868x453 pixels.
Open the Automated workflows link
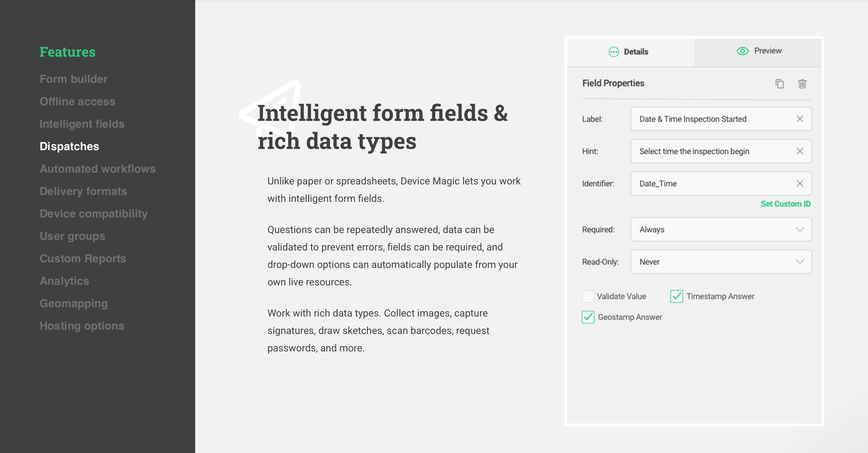97,169
